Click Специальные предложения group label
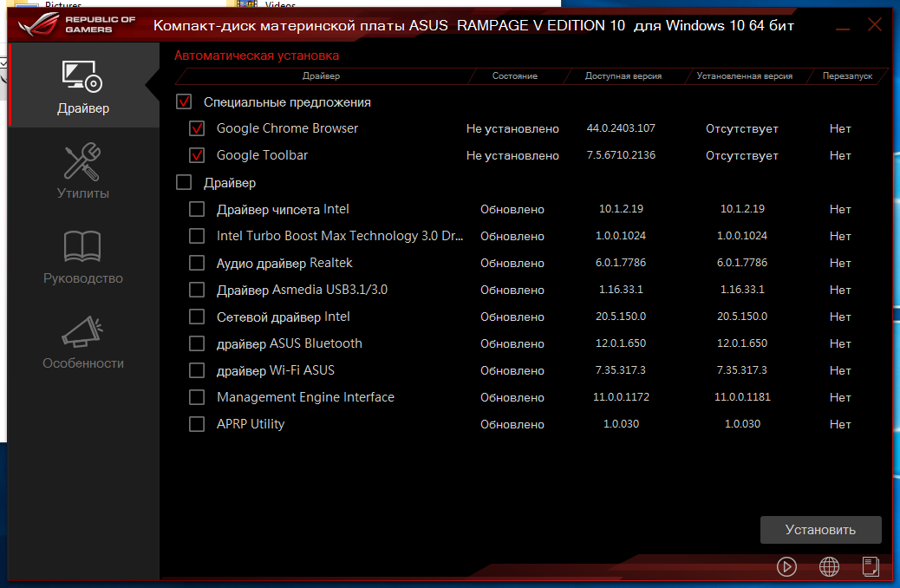 tap(287, 102)
